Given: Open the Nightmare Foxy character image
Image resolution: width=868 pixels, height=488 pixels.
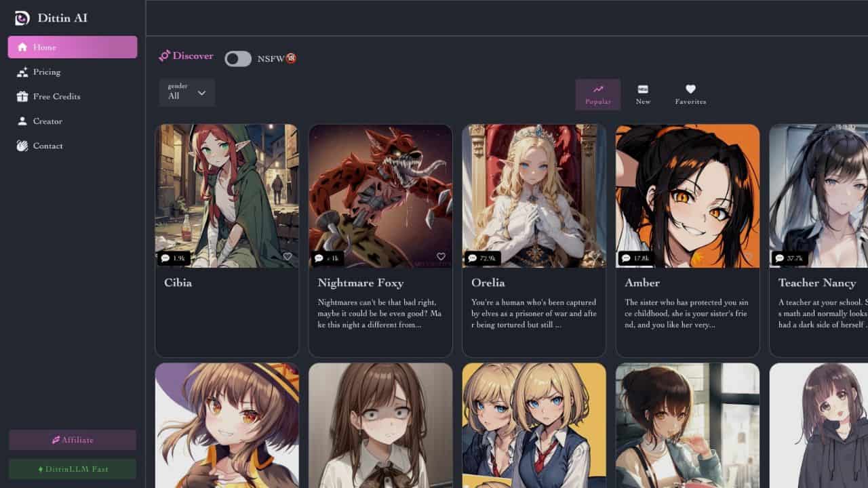Looking at the screenshot, I should [380, 196].
